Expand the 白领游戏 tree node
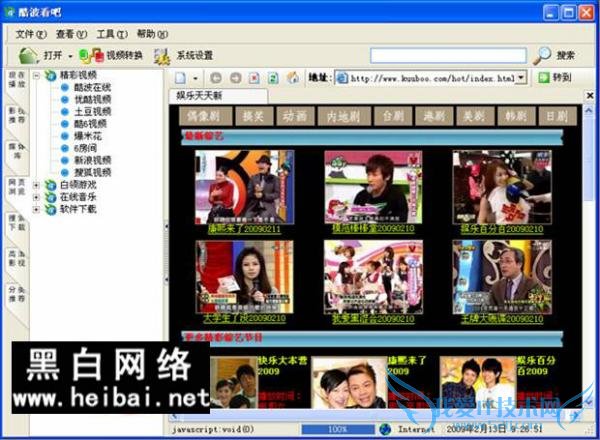This screenshot has height=440, width=600. coord(36,185)
